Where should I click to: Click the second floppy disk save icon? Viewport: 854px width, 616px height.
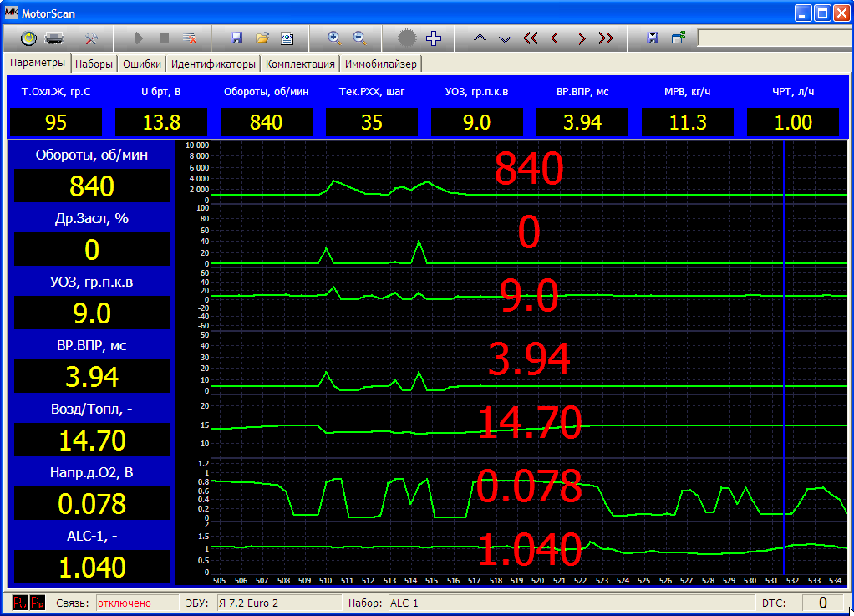(x=653, y=38)
